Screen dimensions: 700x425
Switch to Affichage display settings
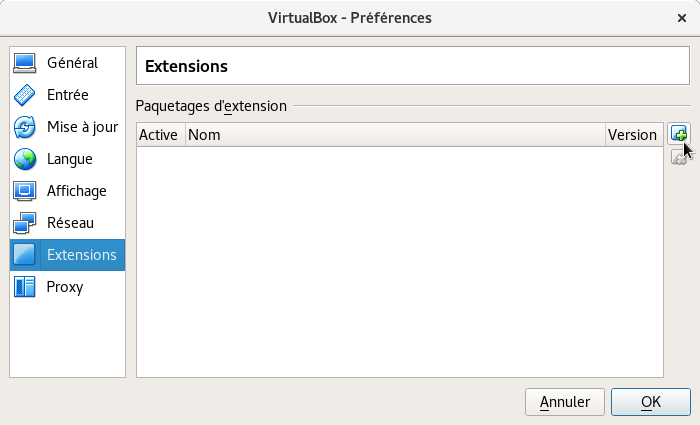(x=68, y=191)
